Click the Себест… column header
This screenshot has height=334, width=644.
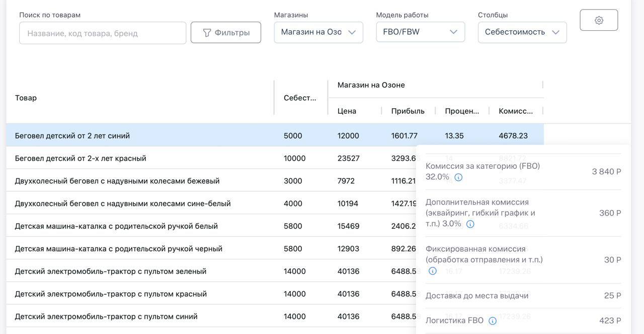pyautogui.click(x=300, y=98)
